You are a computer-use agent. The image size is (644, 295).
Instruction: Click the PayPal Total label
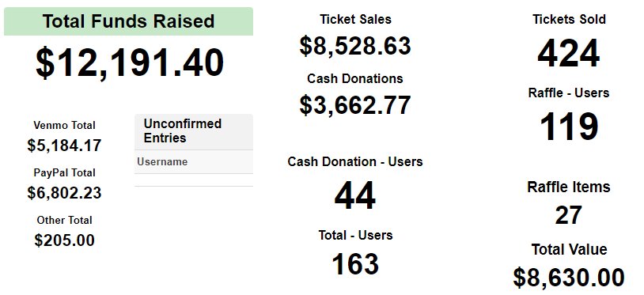click(x=65, y=172)
